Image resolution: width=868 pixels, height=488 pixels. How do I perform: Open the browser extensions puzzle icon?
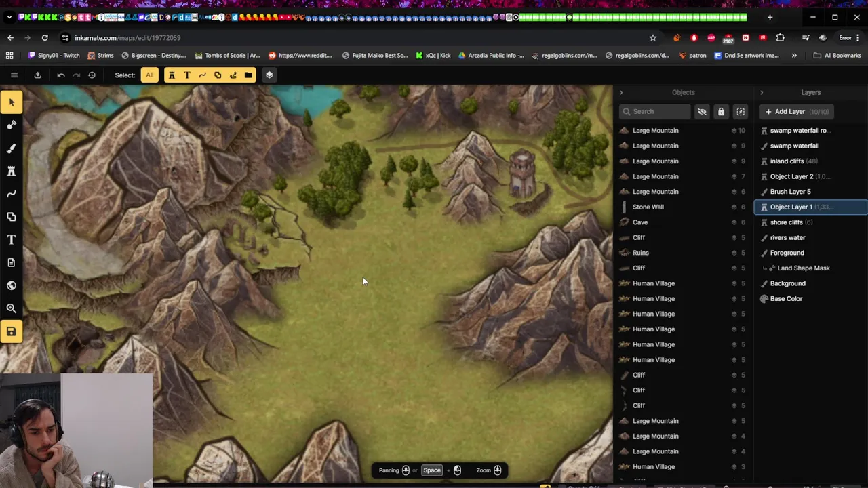click(x=780, y=38)
